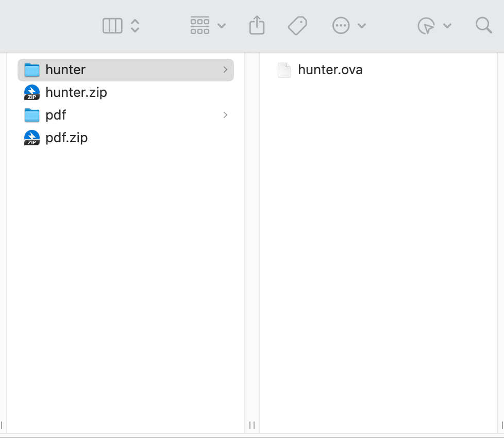The height and width of the screenshot is (438, 504).
Task: Open the dropdown arrow beside pointer icon
Action: point(447,26)
